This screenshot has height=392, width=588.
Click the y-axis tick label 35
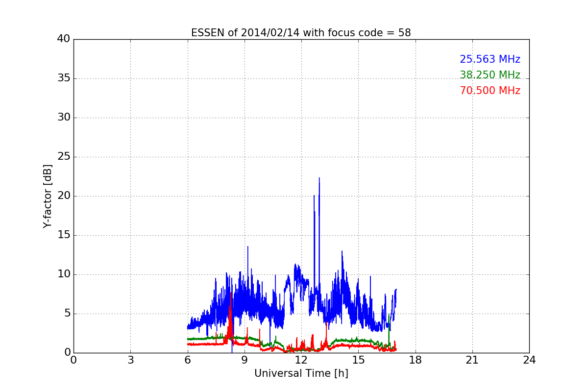click(64, 78)
